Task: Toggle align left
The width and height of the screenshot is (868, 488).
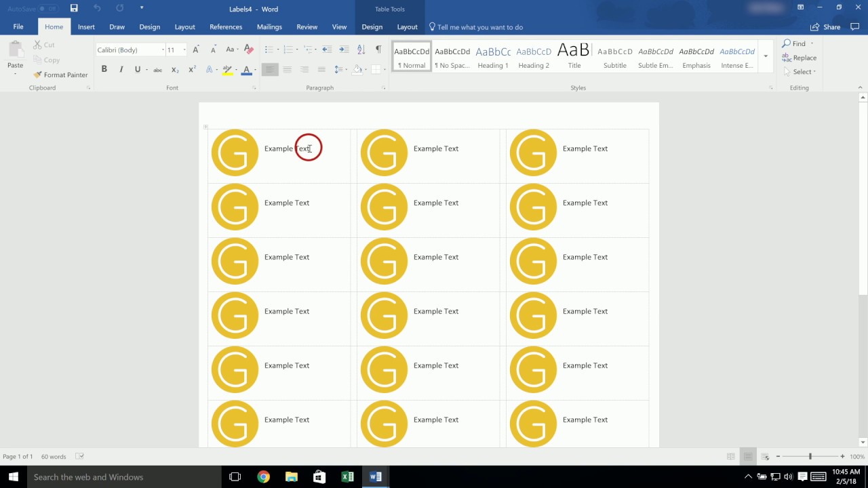Action: tap(270, 69)
